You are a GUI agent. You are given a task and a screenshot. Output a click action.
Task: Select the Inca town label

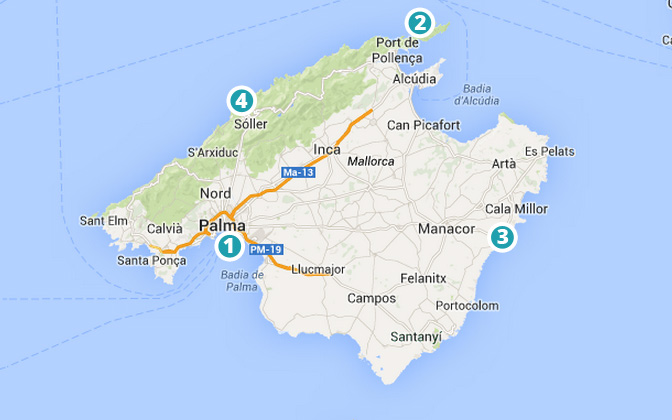(327, 150)
